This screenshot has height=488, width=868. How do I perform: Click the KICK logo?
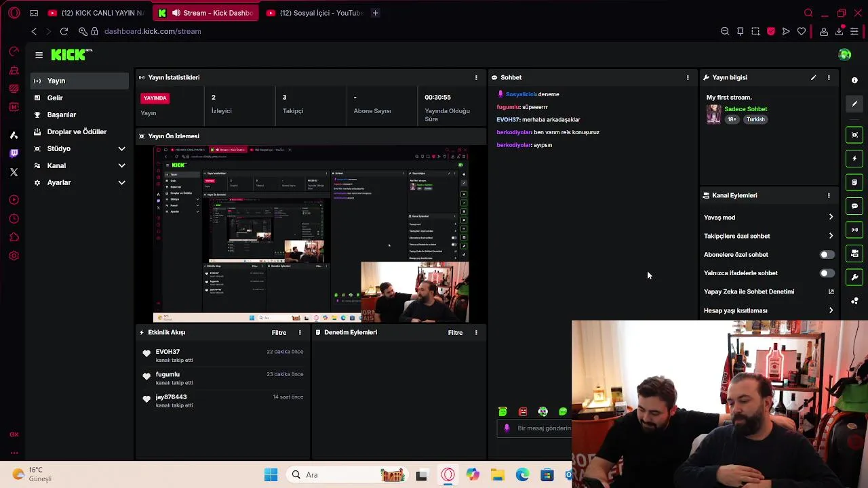coord(71,55)
